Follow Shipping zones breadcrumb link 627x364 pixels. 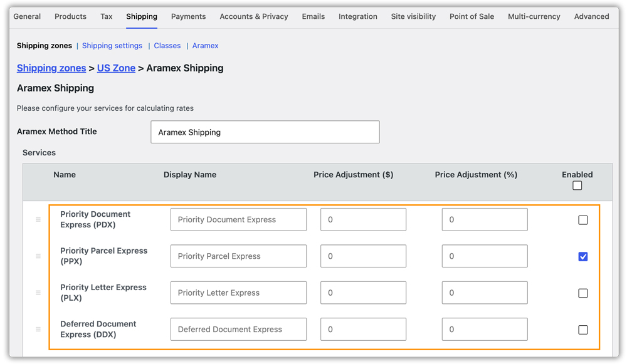tap(51, 68)
